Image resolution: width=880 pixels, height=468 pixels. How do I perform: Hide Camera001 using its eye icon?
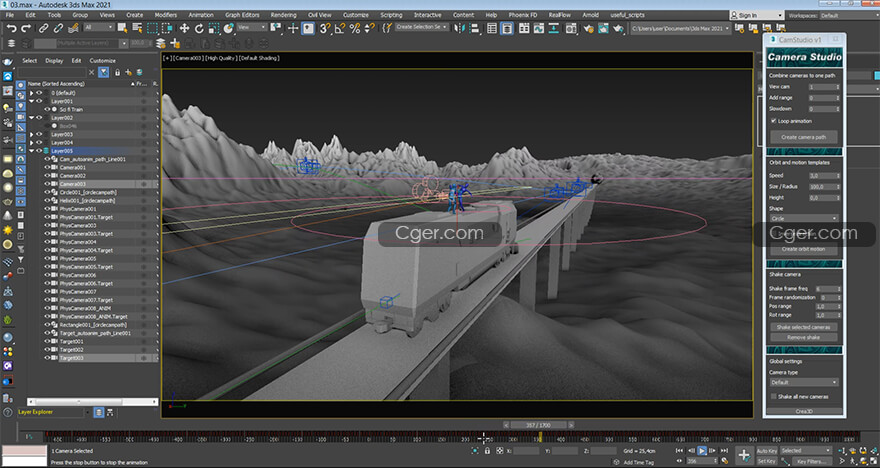tap(48, 167)
